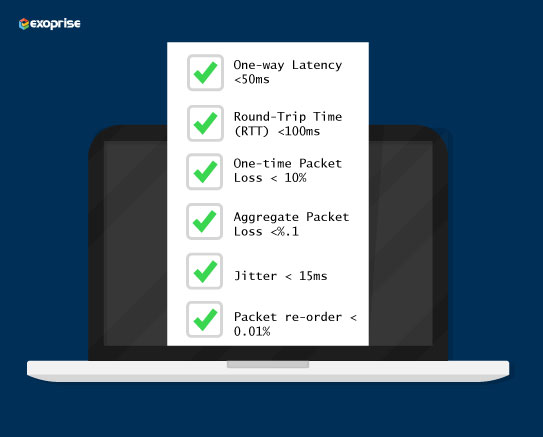Click the laptop's silver base
This screenshot has width=543, height=437.
tap(268, 371)
